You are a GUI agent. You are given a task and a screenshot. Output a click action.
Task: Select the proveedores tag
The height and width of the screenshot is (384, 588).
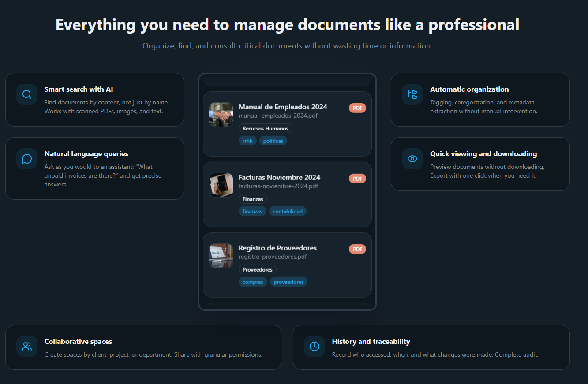tap(288, 281)
